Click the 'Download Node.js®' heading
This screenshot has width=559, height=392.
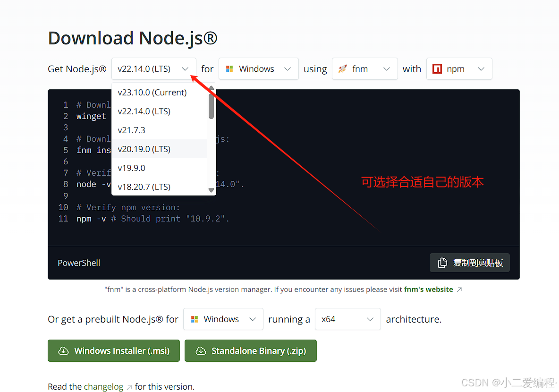coord(133,38)
